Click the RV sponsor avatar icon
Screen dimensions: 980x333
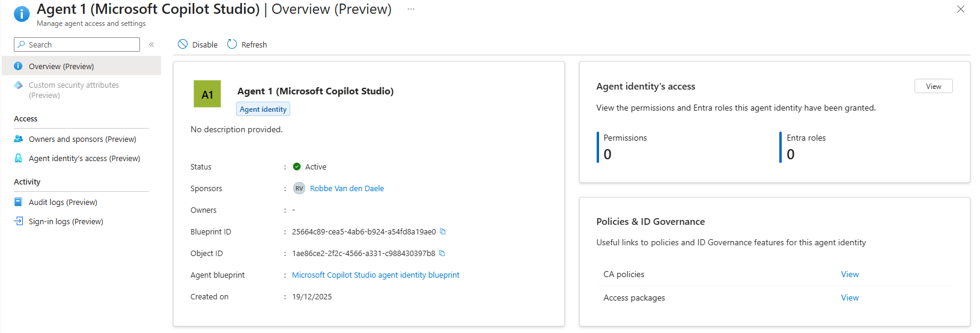click(x=299, y=188)
